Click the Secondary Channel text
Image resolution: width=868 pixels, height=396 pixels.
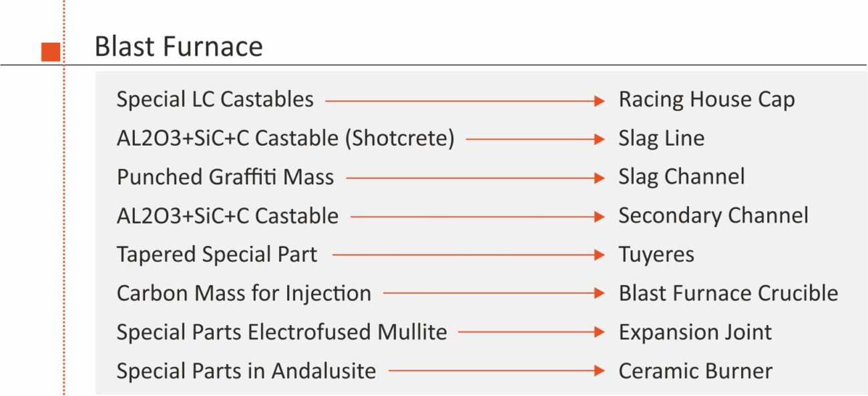click(713, 216)
